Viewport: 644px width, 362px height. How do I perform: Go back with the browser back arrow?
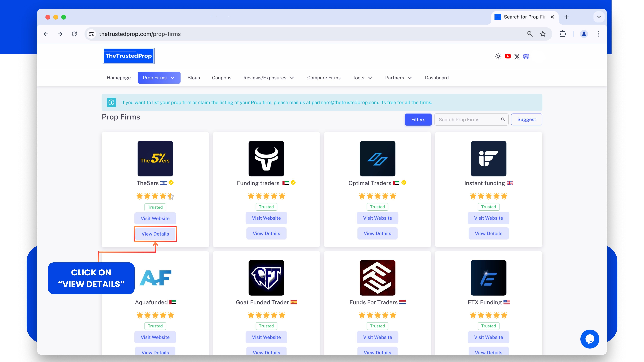point(46,34)
